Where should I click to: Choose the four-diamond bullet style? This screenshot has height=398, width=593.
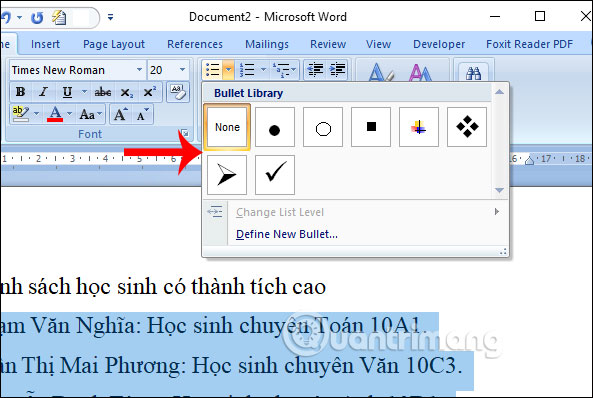point(467,127)
